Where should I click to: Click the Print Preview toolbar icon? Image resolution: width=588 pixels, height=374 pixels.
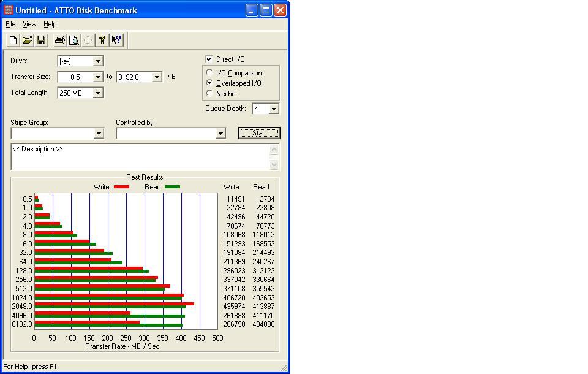74,40
